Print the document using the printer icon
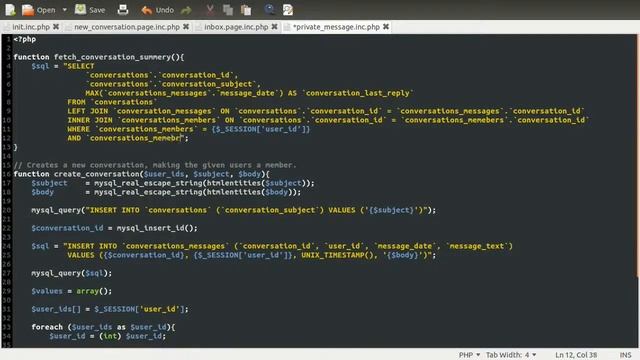Image resolution: width=640 pixels, height=360 pixels. (x=123, y=10)
